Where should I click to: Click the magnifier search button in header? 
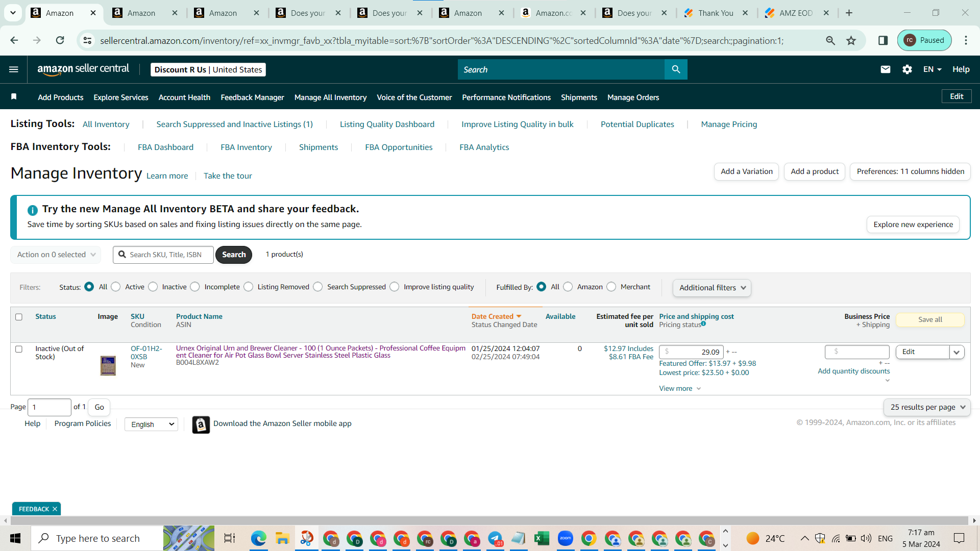pyautogui.click(x=676, y=69)
